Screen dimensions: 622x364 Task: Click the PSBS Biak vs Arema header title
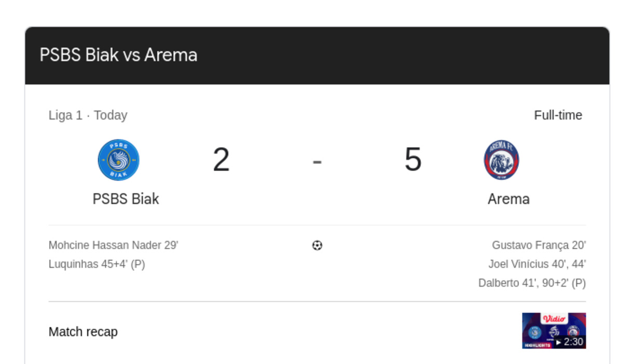pos(118,55)
